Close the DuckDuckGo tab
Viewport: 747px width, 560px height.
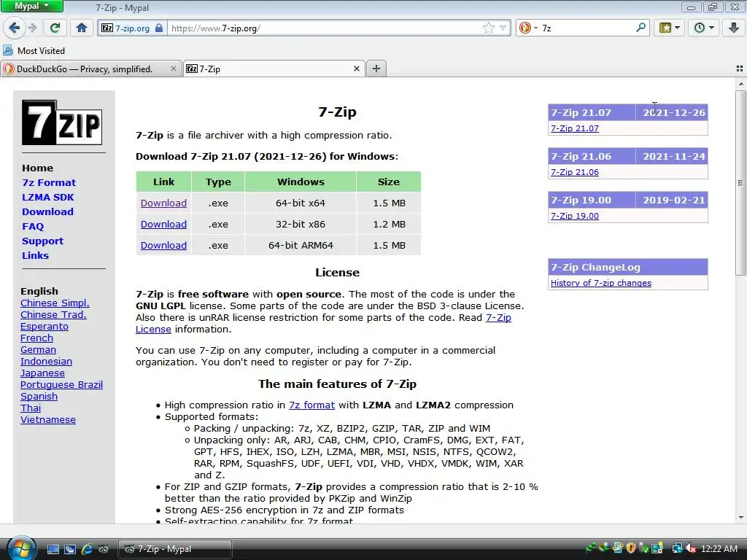coord(174,69)
